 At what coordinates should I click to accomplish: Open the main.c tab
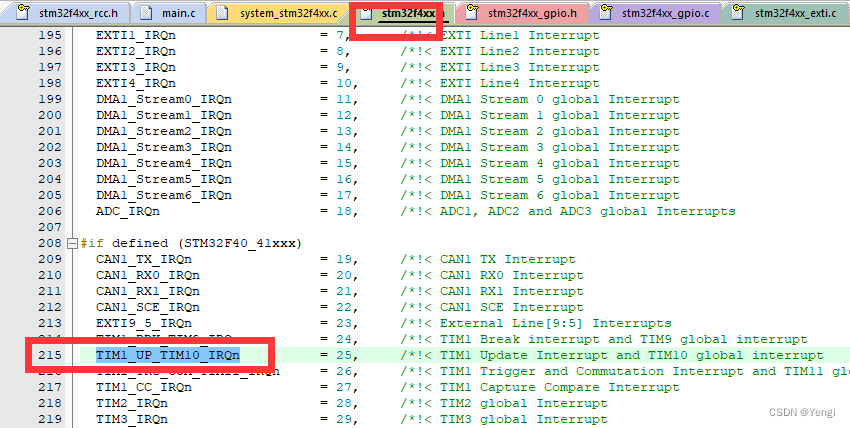[x=168, y=13]
